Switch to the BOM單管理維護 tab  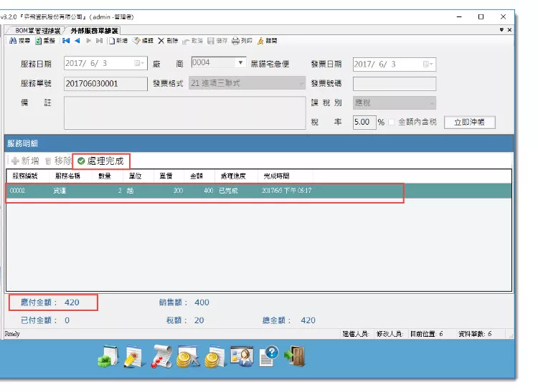pos(36,31)
